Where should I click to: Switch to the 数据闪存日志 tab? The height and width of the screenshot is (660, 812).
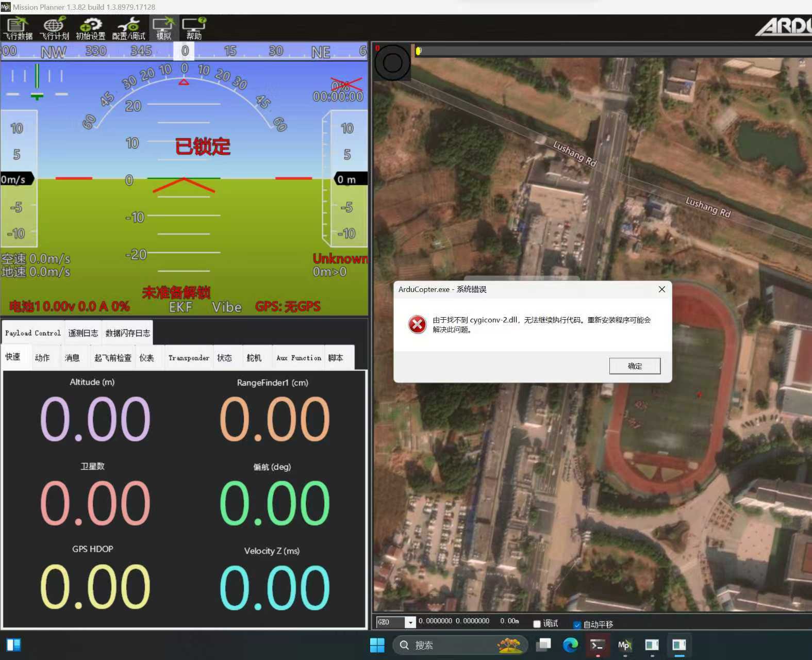(128, 333)
